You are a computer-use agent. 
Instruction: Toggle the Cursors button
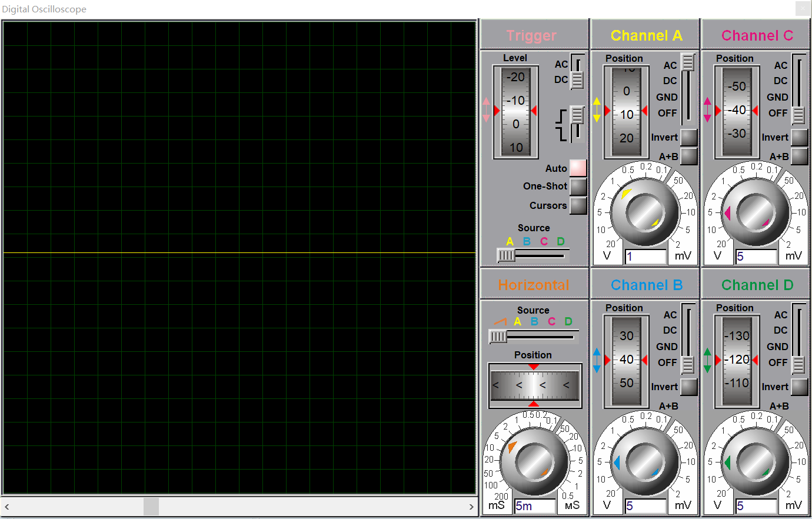[x=578, y=205]
